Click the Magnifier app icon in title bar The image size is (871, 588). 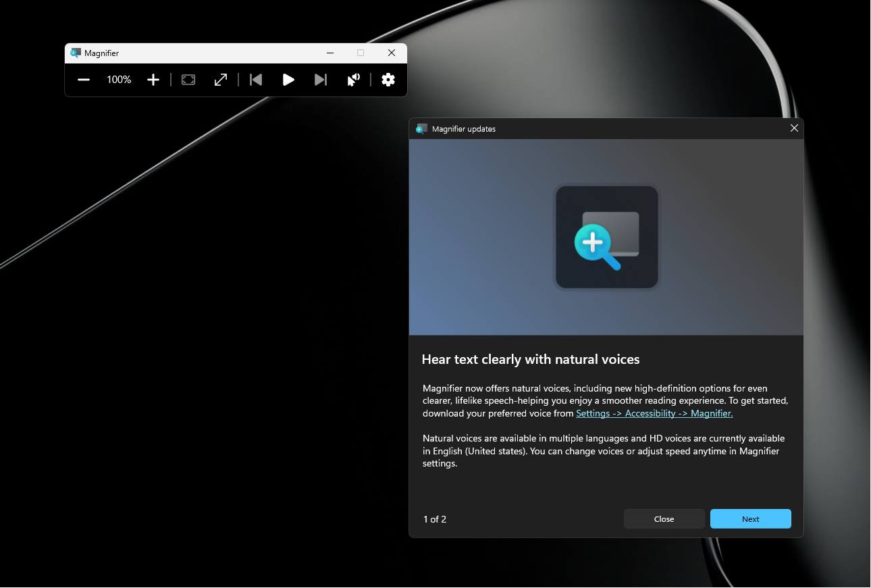click(76, 53)
